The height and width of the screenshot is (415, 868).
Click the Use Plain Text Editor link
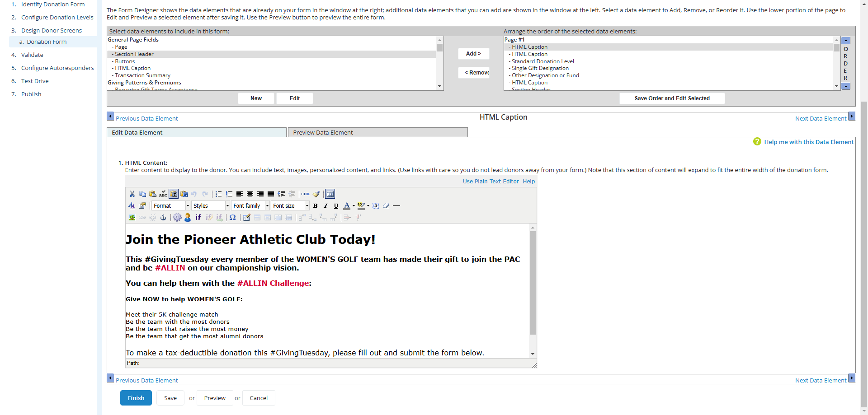click(x=491, y=181)
